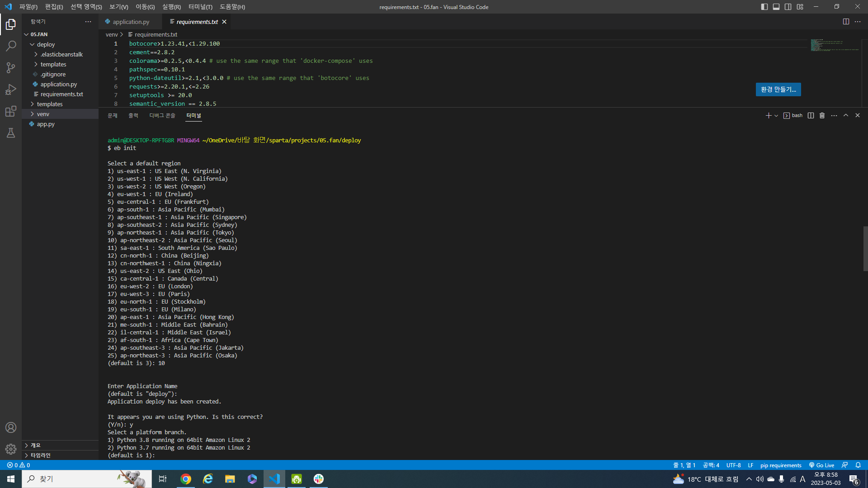Screen dimensions: 868x488
Task: Open the Extensions view
Action: click(x=11, y=111)
